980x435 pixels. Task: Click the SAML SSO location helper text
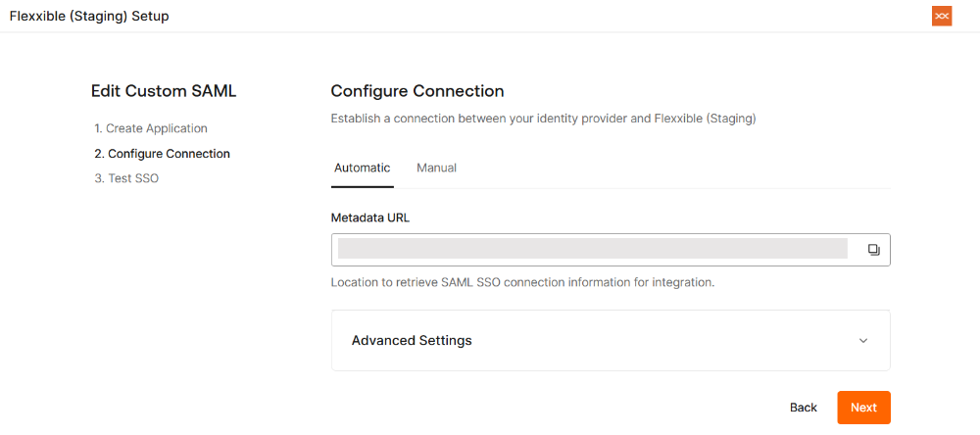point(522,282)
